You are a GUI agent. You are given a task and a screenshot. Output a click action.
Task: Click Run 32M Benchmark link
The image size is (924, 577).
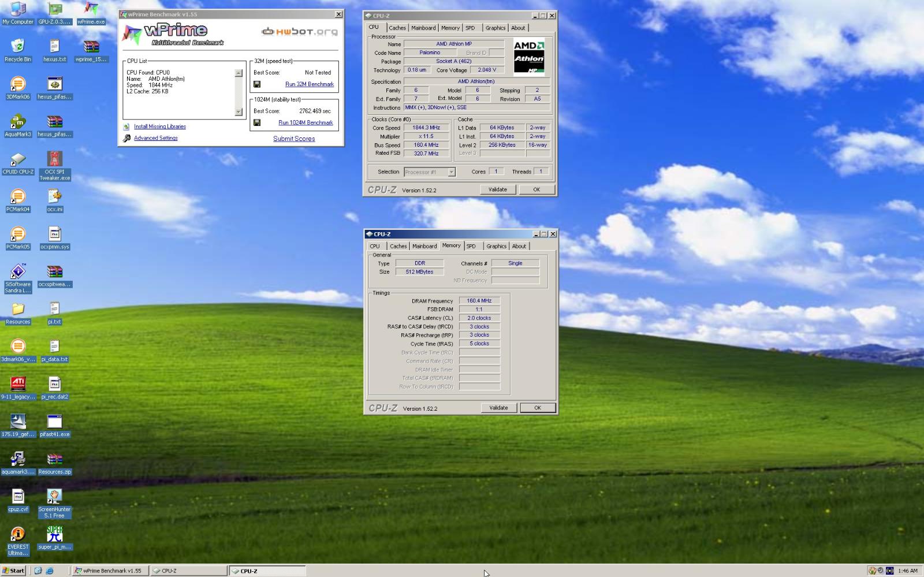click(310, 84)
